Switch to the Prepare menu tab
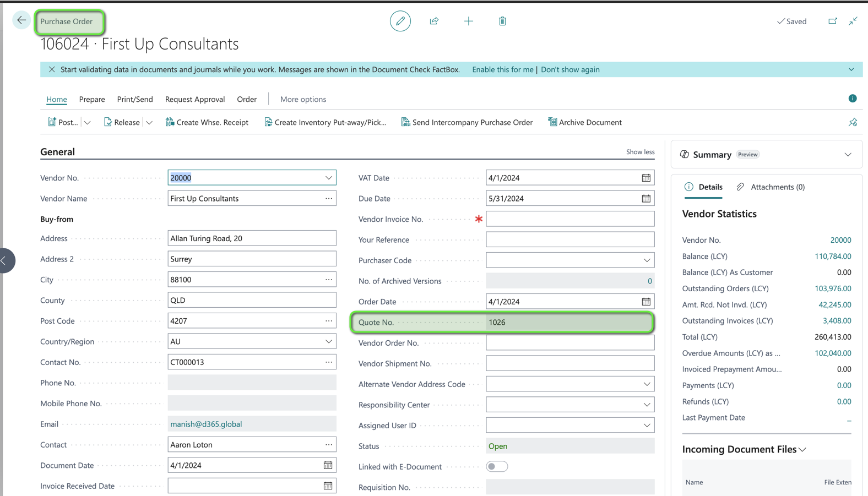Viewport: 868px width, 496px height. (92, 99)
